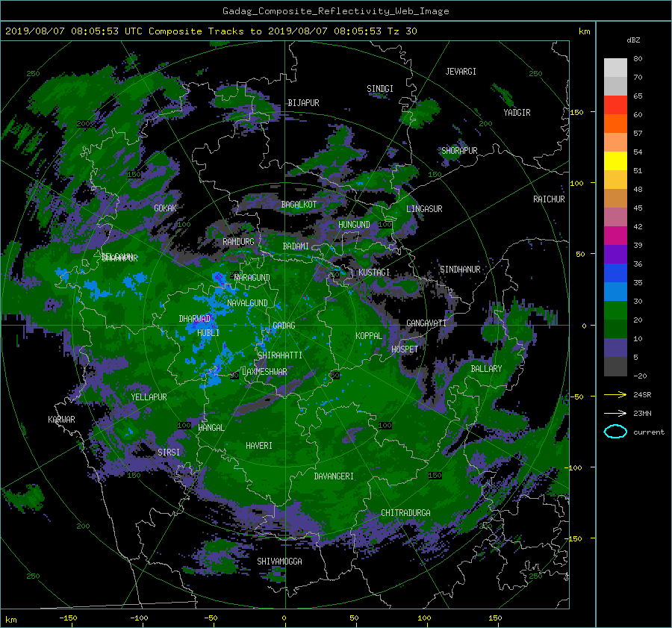Screen dimensions: 672x628
Task: Select the red 60-65 dBZ color swatch
Action: coord(615,105)
